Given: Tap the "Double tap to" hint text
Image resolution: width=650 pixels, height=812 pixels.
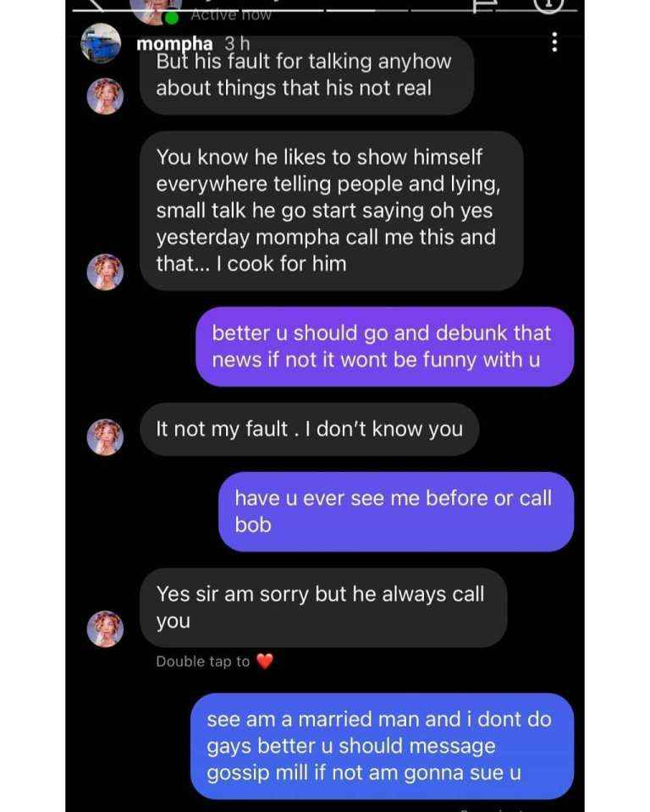Looking at the screenshot, I should pos(202,661).
